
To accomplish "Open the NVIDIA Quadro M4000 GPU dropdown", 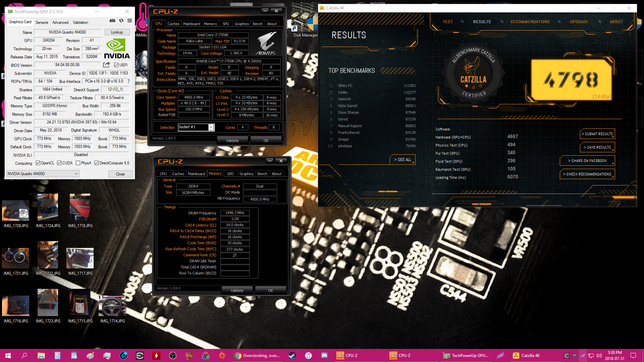I will tap(43, 174).
